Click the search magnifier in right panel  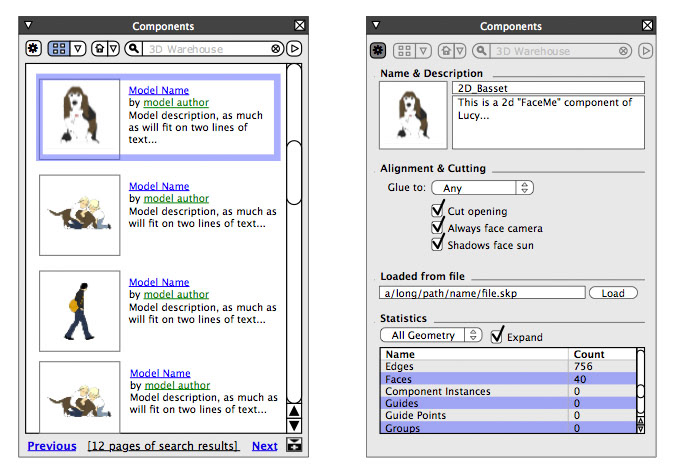482,51
